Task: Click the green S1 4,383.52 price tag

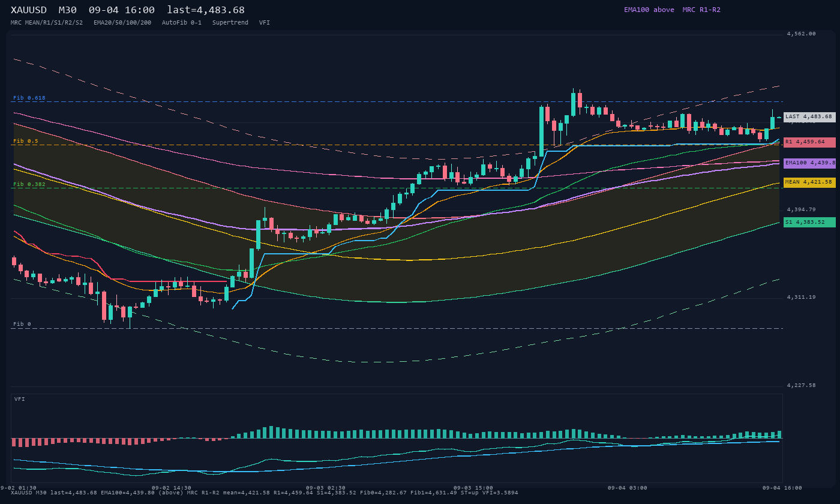Action: pos(809,222)
